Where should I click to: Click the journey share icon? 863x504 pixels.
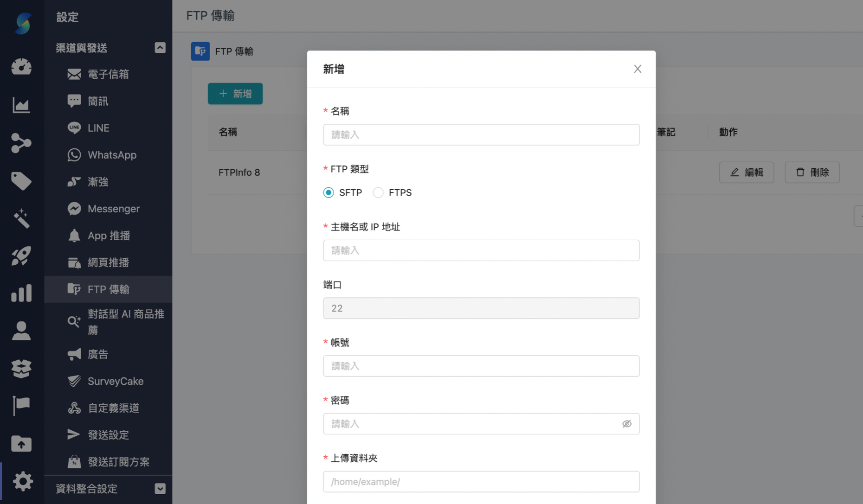21,143
